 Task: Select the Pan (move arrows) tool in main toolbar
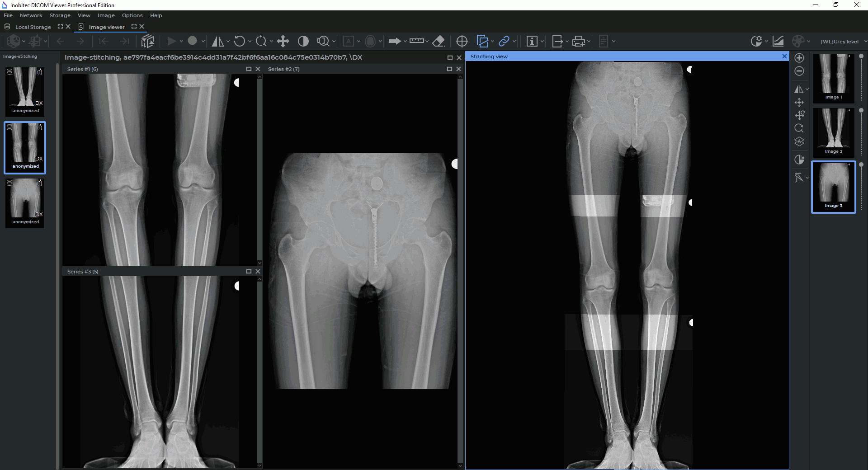283,42
